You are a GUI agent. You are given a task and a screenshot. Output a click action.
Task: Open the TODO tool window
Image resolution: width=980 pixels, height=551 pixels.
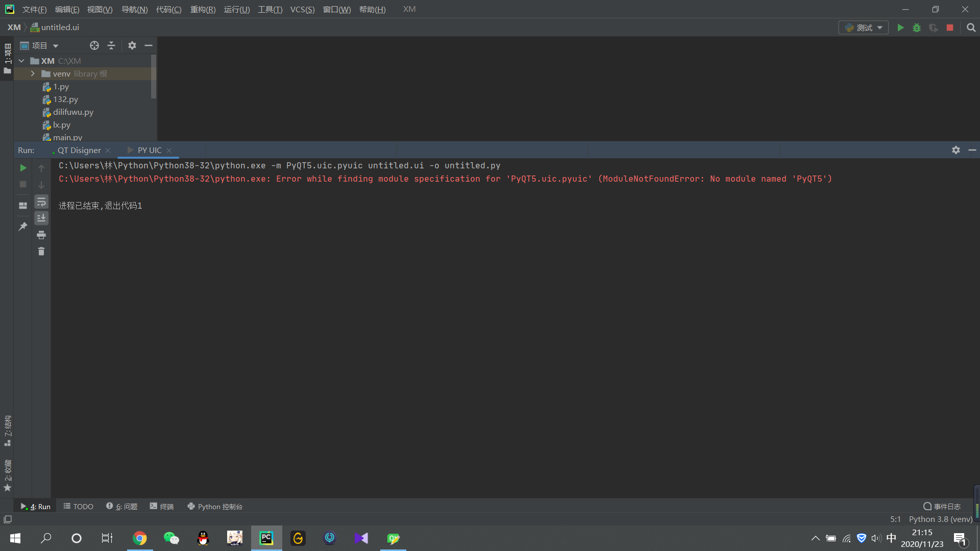click(79, 507)
